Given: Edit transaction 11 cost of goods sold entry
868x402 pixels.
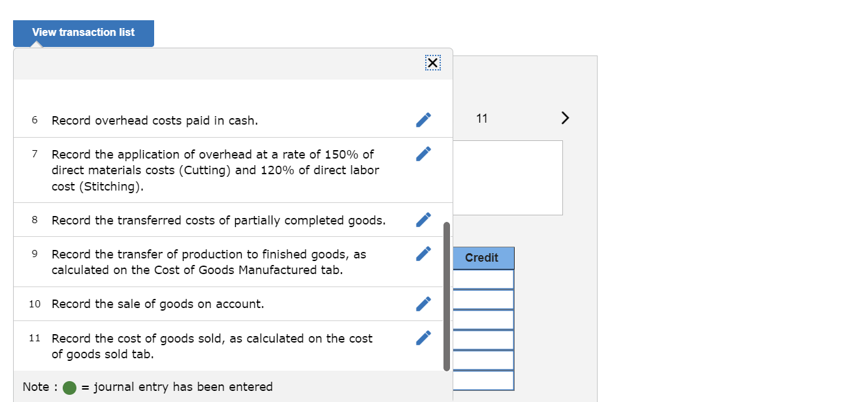Looking at the screenshot, I should coord(423,337).
